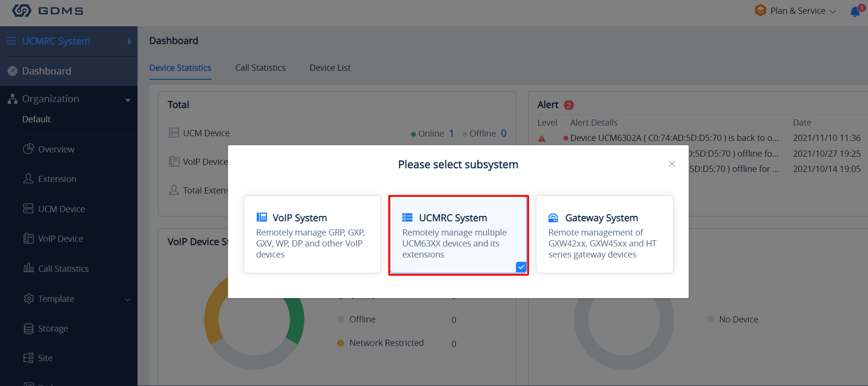Image resolution: width=868 pixels, height=386 pixels.
Task: Click the Network Restricted yellow legend dot
Action: tap(340, 343)
